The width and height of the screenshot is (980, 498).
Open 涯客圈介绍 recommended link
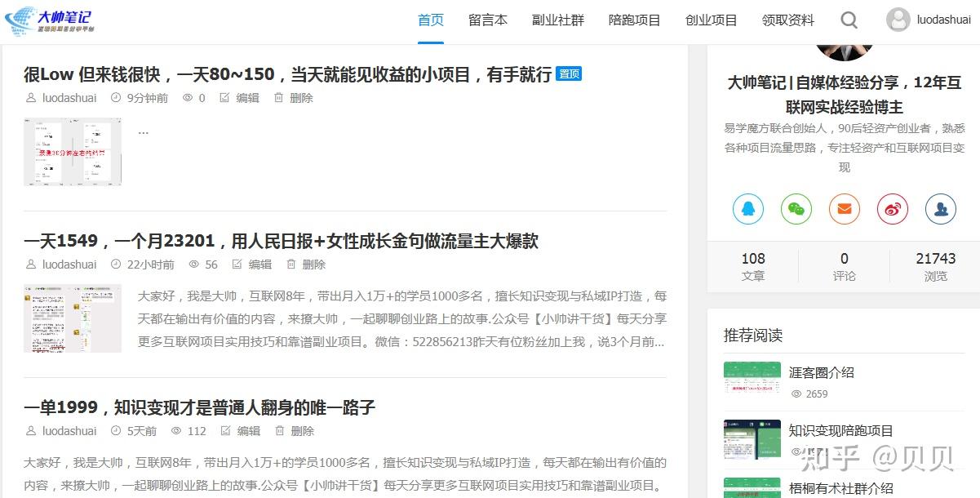point(822,372)
